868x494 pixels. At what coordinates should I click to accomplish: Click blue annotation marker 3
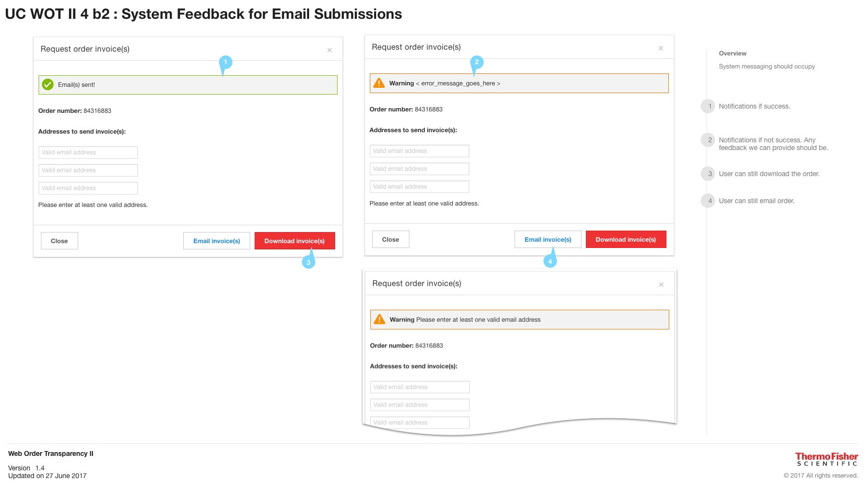[309, 262]
